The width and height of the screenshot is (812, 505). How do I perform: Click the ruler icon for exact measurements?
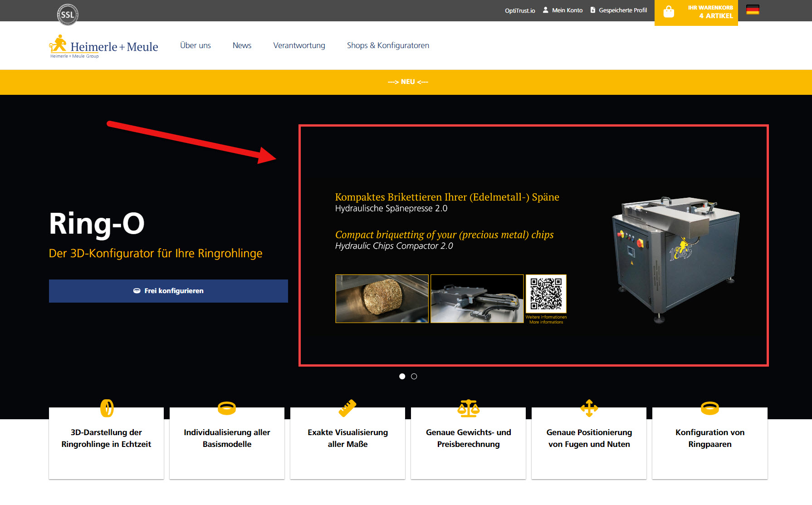(347, 408)
